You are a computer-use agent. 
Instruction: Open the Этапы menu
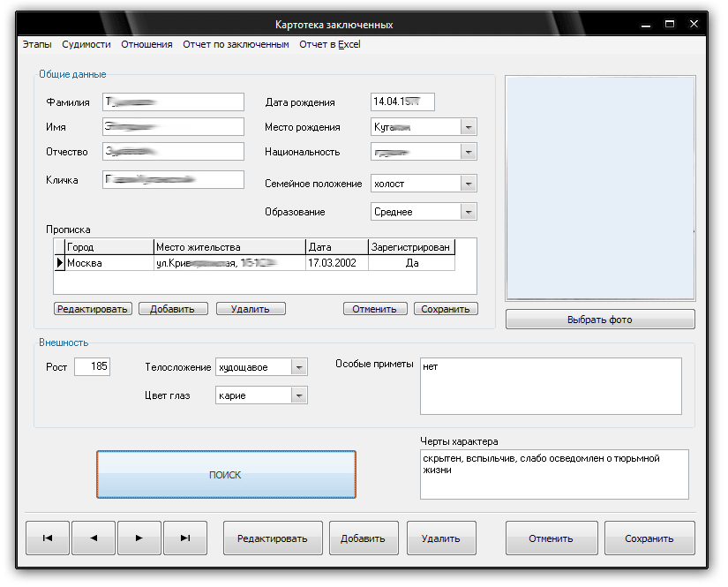(x=37, y=44)
